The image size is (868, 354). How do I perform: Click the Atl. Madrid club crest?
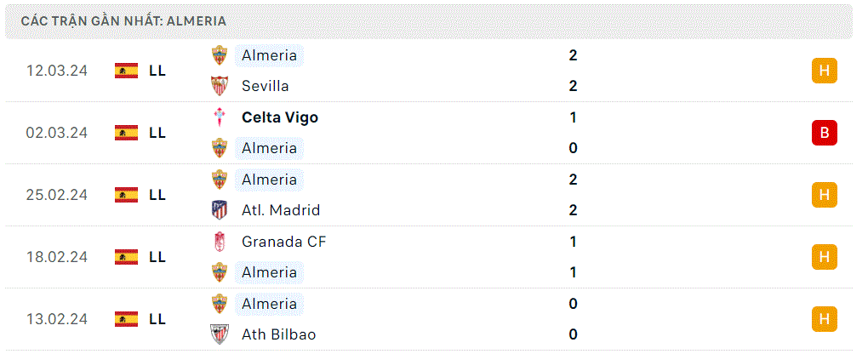[220, 210]
